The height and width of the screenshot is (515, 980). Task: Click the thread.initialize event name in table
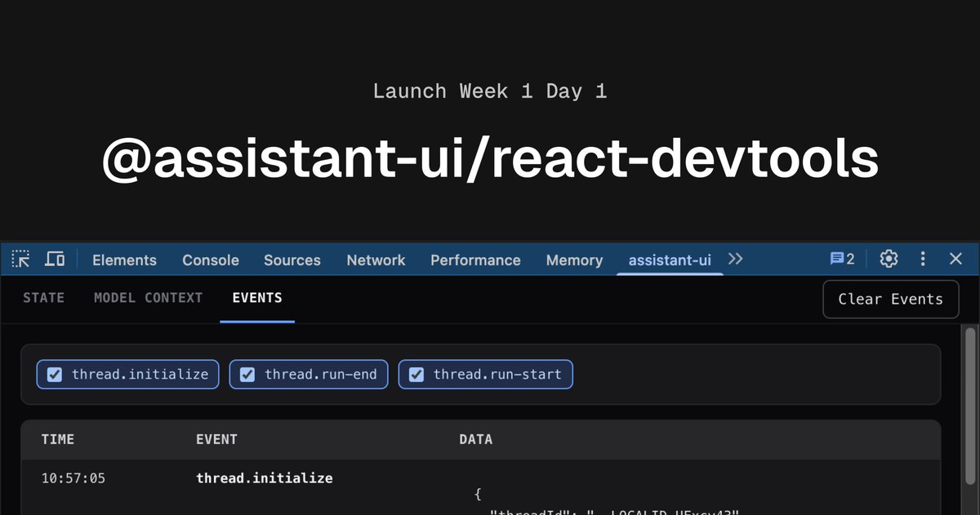tap(265, 478)
